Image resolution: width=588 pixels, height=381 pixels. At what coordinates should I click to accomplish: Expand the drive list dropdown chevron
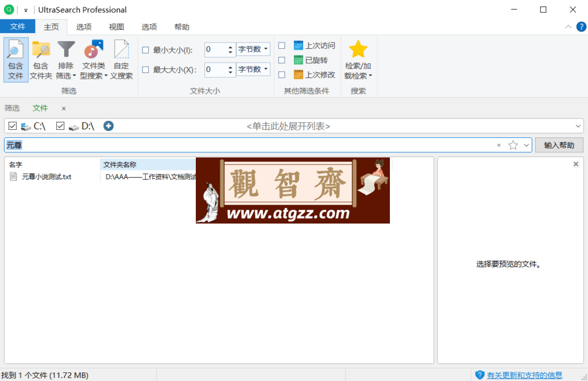tap(578, 126)
